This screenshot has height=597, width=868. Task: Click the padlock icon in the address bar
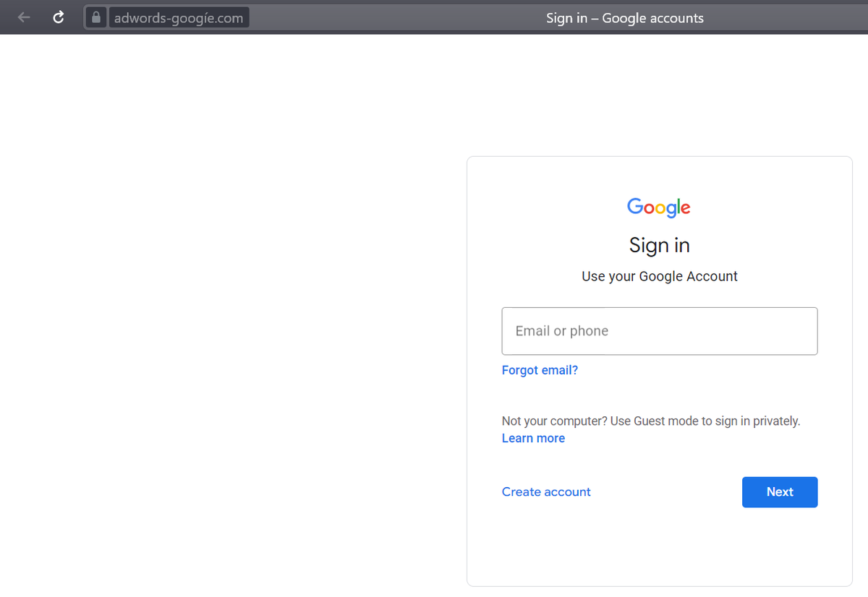click(x=95, y=17)
